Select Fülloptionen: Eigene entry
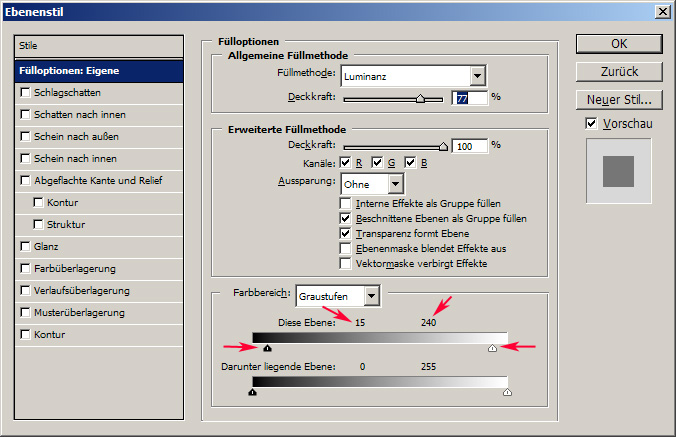676x437 pixels. [99, 71]
